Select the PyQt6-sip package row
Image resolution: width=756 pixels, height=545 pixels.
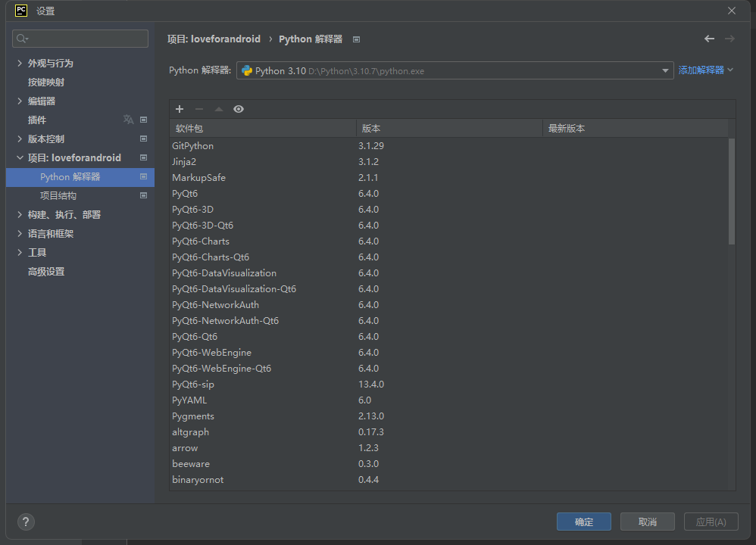449,384
